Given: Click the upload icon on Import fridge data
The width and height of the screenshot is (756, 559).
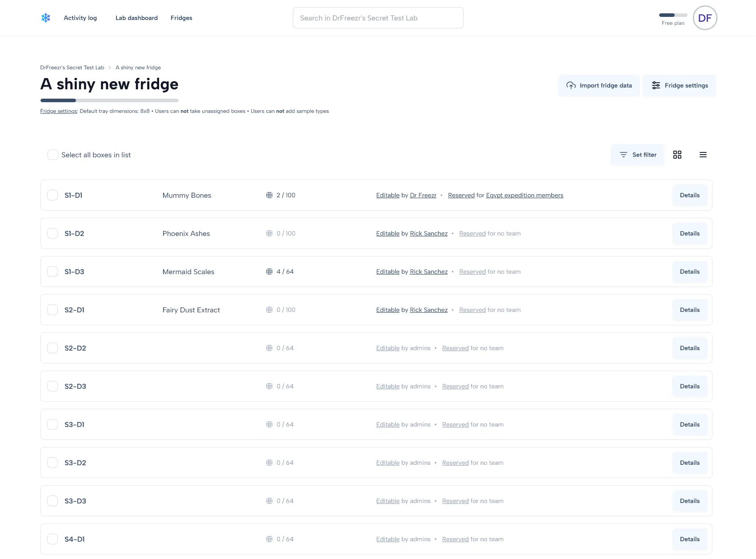Looking at the screenshot, I should (571, 85).
